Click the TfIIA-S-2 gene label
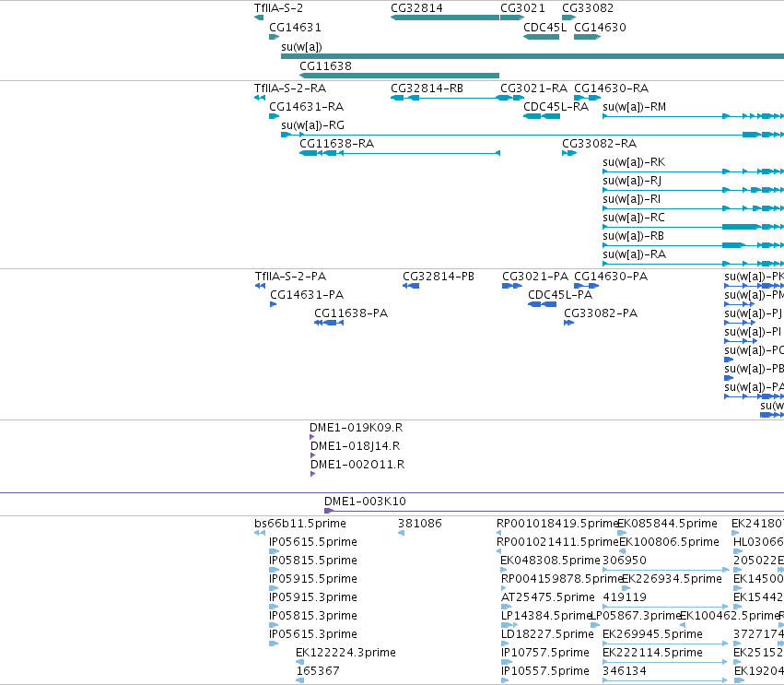784x685 pixels. tap(278, 8)
